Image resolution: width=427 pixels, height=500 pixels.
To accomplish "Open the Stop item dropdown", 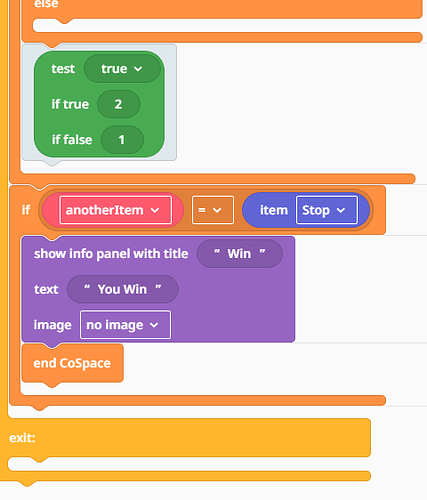I will tap(327, 210).
